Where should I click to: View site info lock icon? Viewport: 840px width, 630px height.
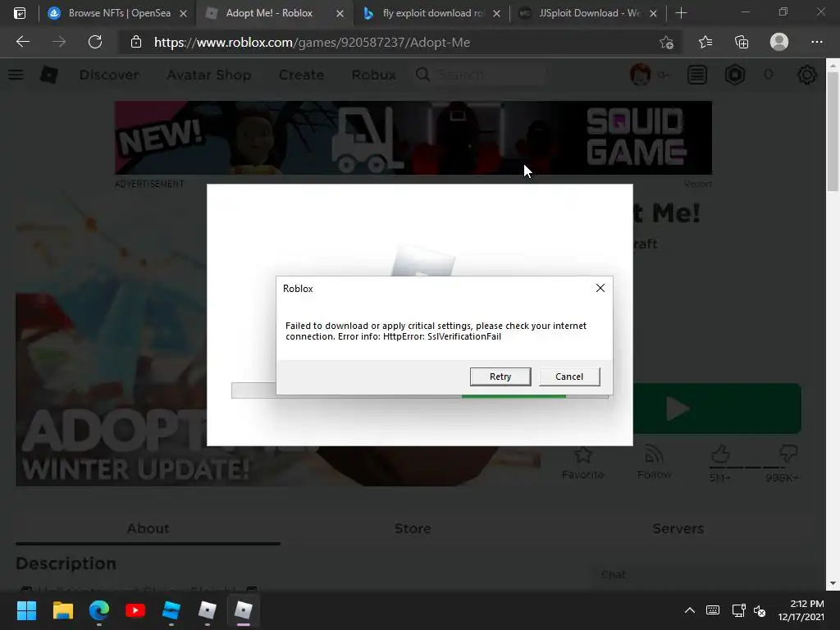tap(136, 42)
